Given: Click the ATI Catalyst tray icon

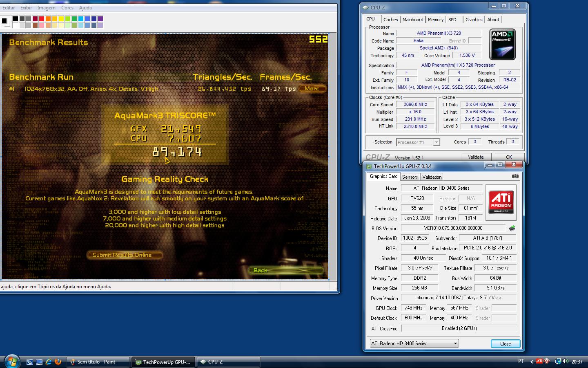Looking at the screenshot, I should 539,361.
